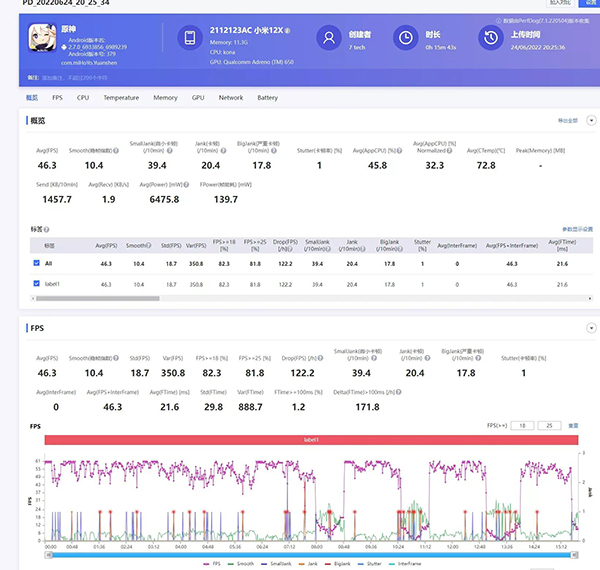The image size is (600, 570).
Task: Switch to the Battery tab
Action: click(x=267, y=98)
